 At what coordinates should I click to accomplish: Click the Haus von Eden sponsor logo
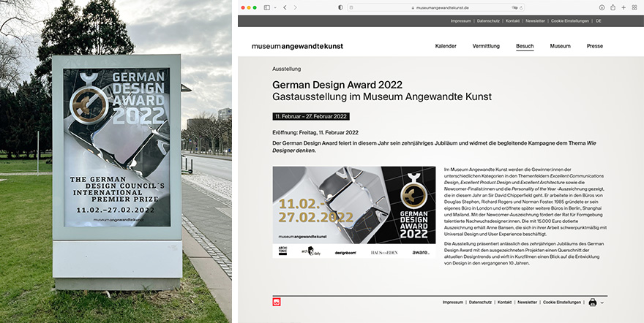pyautogui.click(x=384, y=253)
